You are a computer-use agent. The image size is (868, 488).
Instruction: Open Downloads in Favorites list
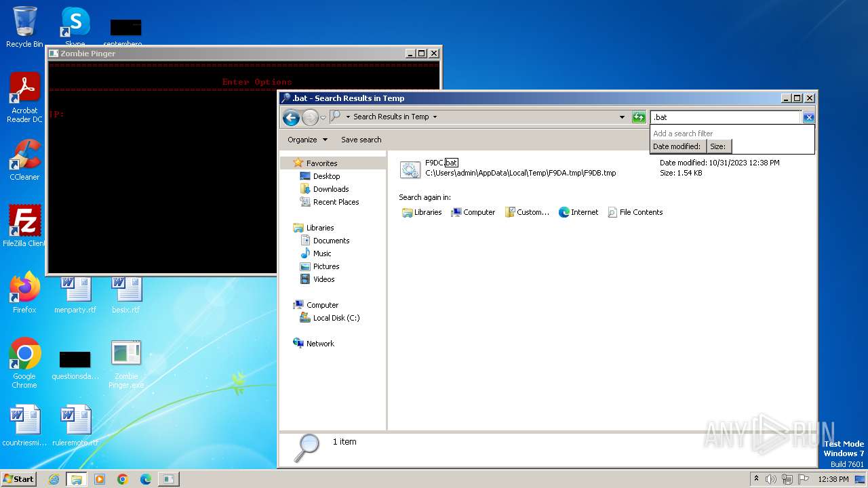pos(331,189)
